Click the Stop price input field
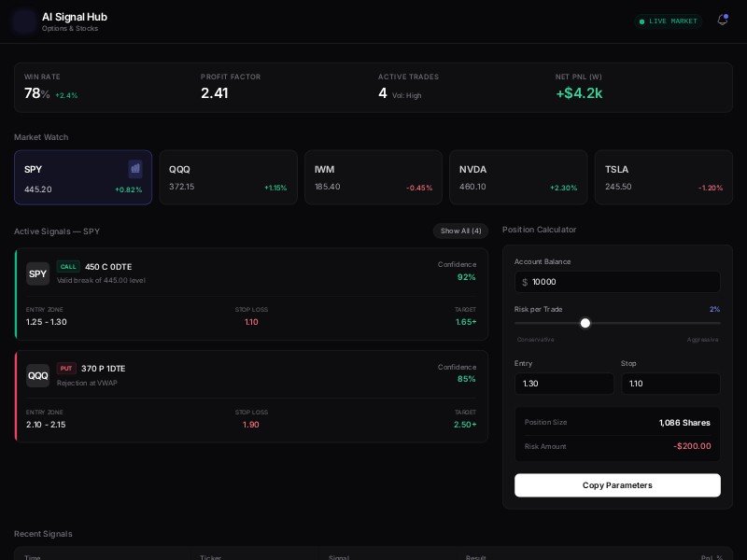Image resolution: width=747 pixels, height=560 pixels. 670,384
